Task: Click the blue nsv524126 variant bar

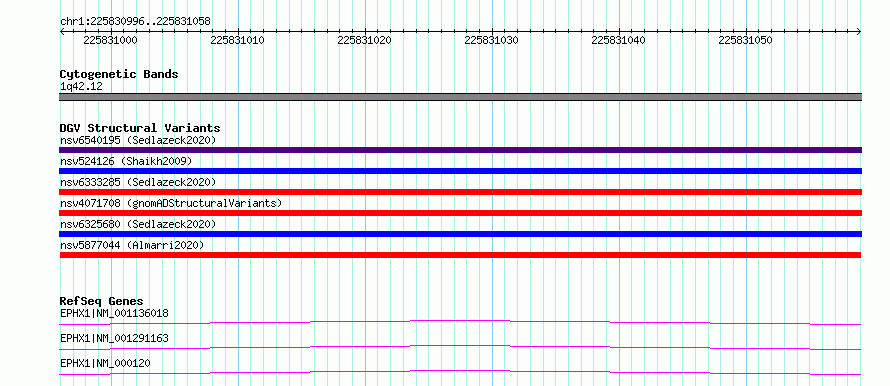Action: click(460, 171)
